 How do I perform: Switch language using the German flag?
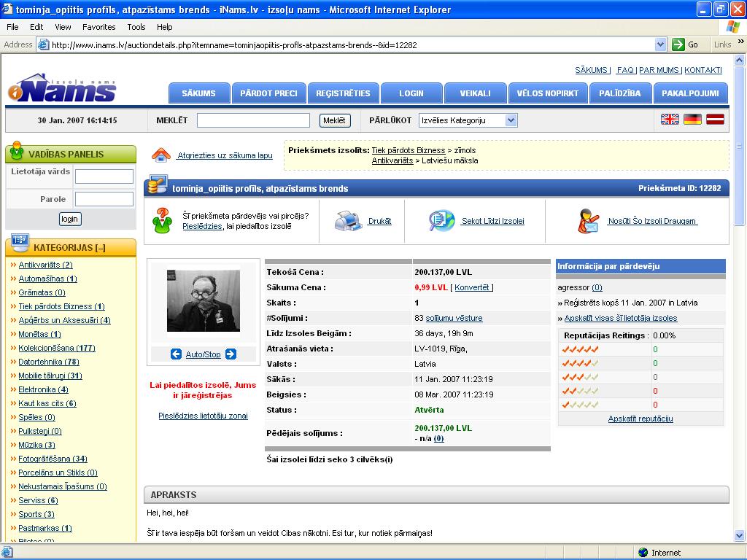tap(692, 120)
